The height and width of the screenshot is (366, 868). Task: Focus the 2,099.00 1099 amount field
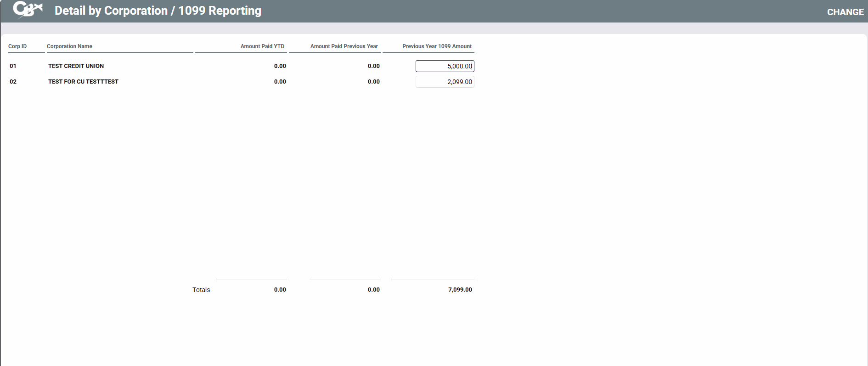(x=444, y=82)
